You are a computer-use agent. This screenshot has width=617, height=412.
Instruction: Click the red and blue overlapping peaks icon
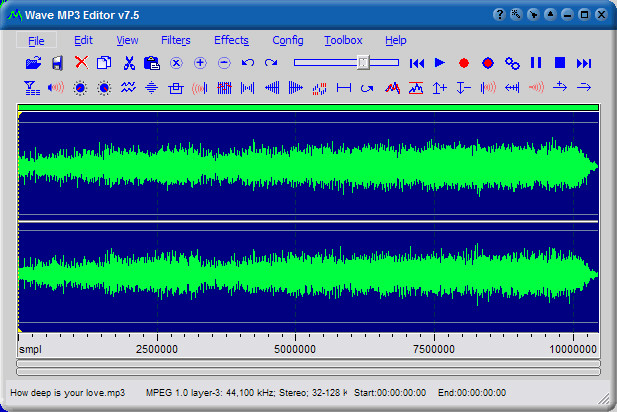pos(392,87)
